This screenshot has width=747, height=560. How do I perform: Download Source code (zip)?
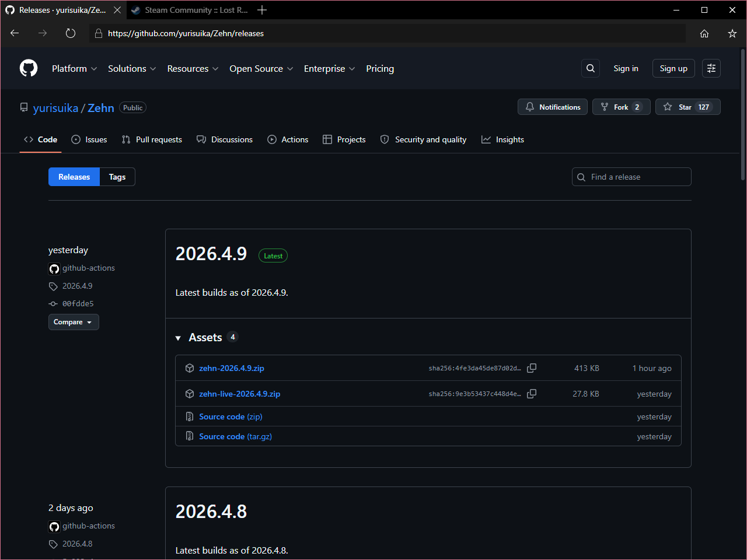pos(231,416)
